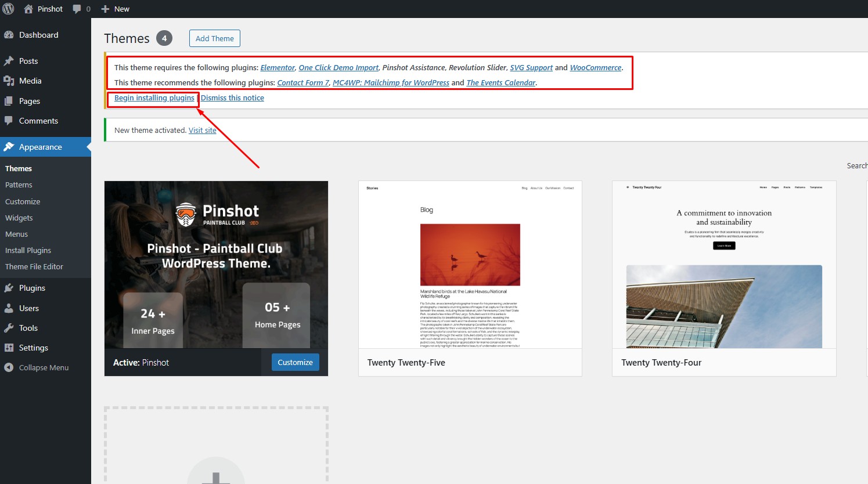Click the blue Customize button for Pinshot

(x=296, y=362)
